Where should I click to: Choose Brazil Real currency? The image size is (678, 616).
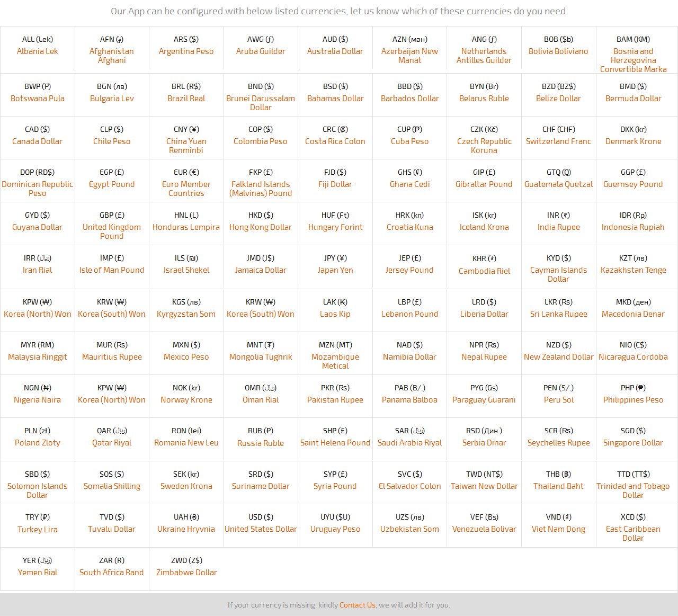coord(186,99)
